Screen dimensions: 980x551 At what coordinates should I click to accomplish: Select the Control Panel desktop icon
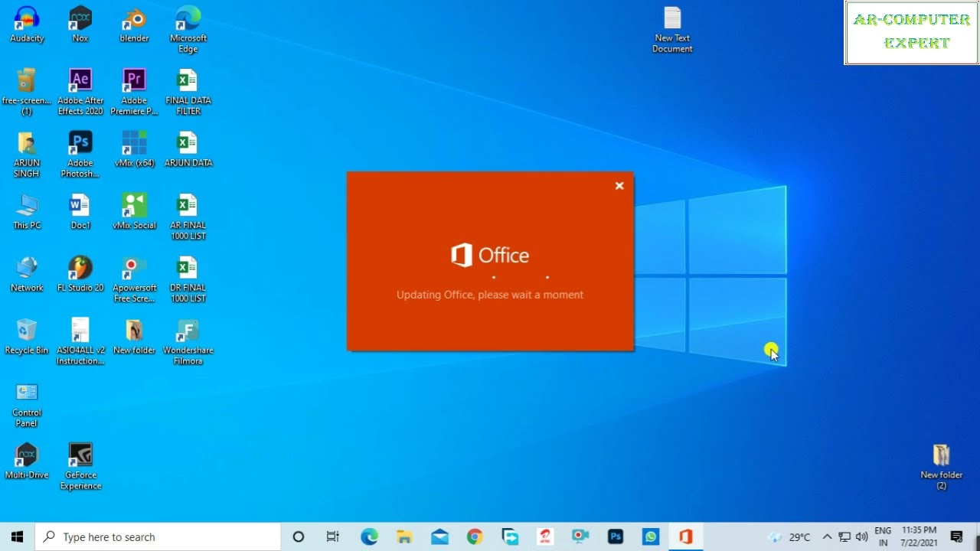click(x=27, y=404)
